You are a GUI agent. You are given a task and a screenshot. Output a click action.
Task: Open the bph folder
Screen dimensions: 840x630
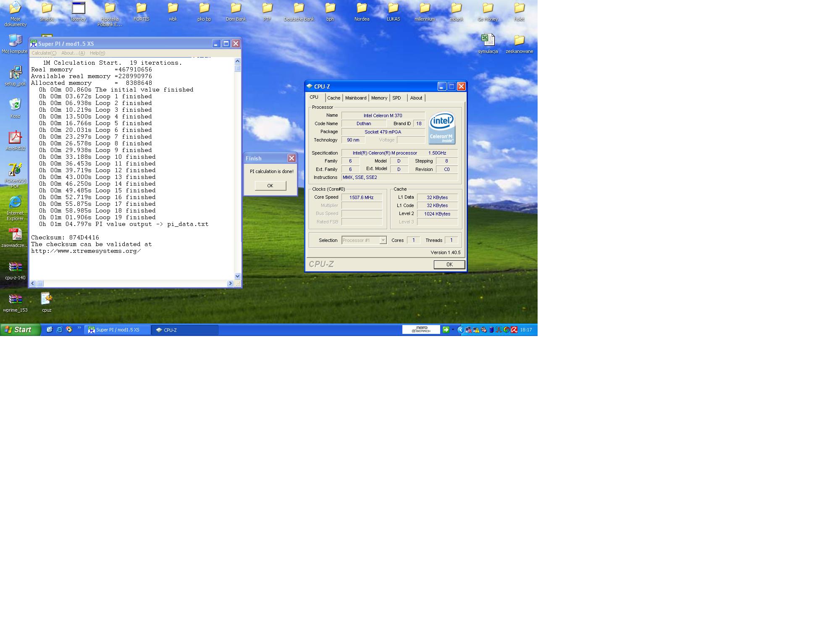click(331, 12)
